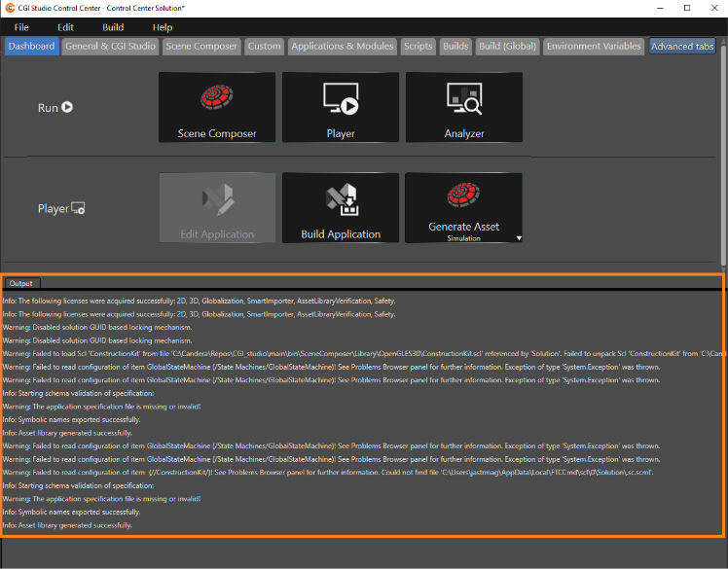The height and width of the screenshot is (569, 728).
Task: Click the Build Application tile
Action: (x=341, y=207)
